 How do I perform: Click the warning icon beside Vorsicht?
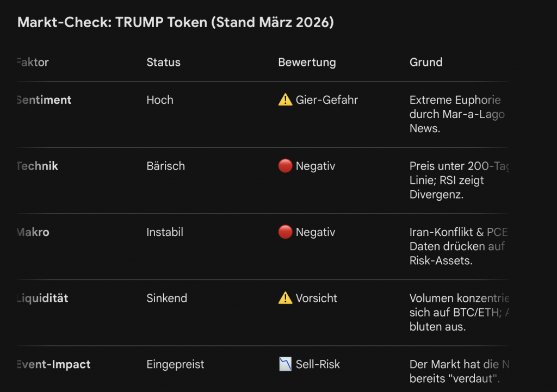(x=285, y=298)
